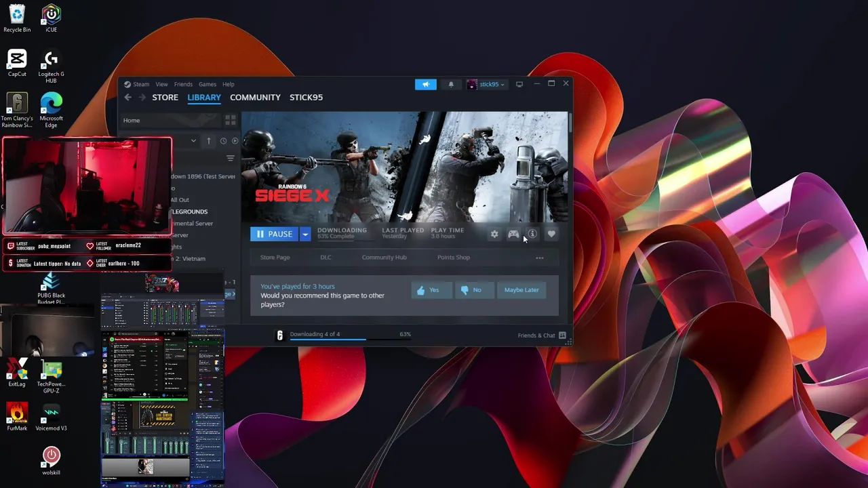Open advanced filter options icon
Screen dimensions: 868x488
231,158
